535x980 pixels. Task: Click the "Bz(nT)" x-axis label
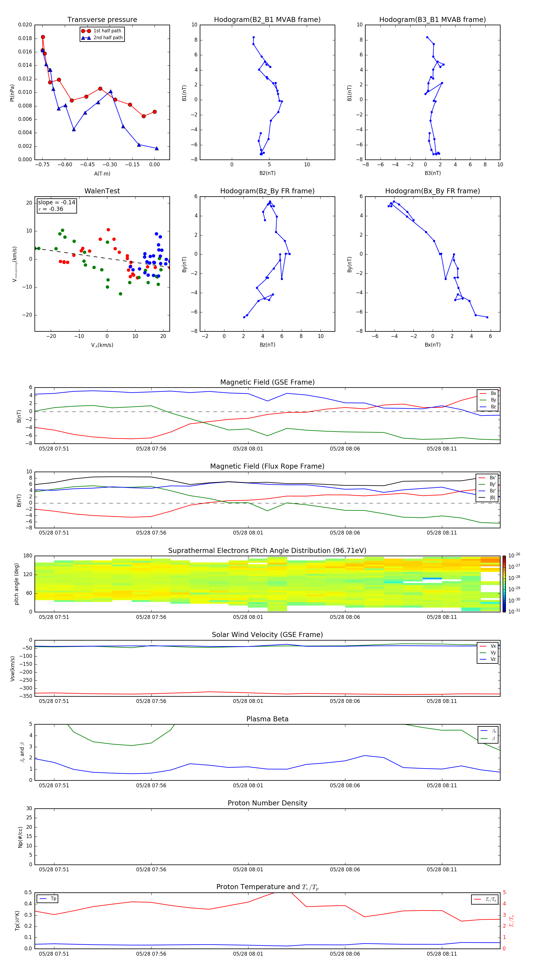click(x=267, y=345)
